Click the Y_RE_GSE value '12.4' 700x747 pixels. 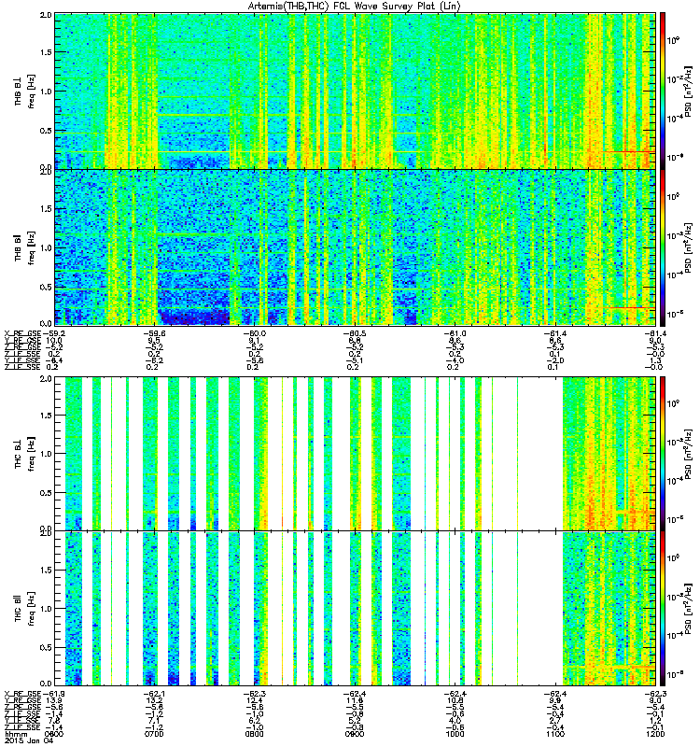pos(254,700)
